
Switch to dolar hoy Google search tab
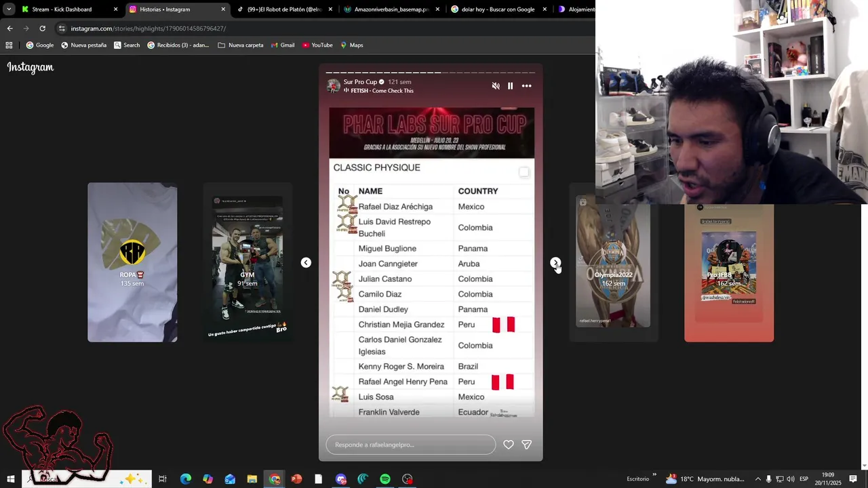tap(498, 9)
